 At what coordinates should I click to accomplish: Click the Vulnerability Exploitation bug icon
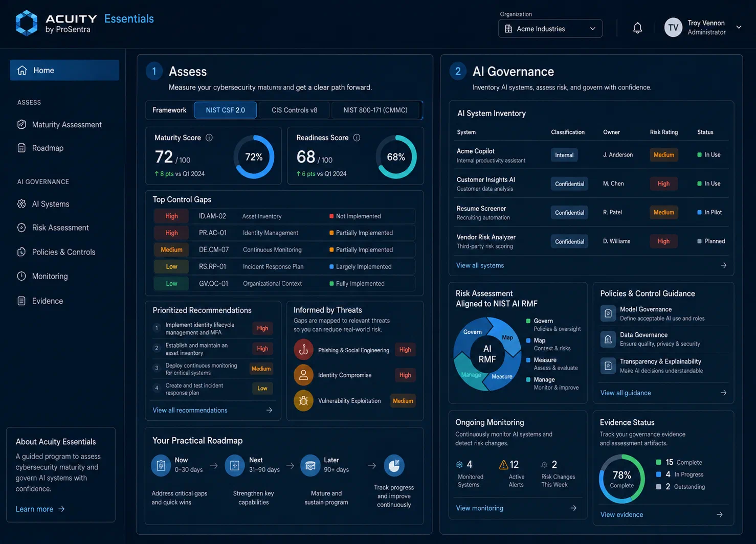(303, 401)
